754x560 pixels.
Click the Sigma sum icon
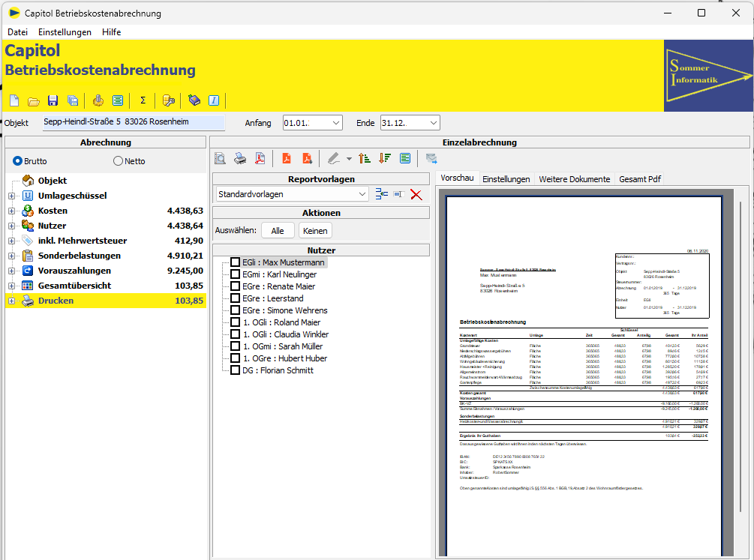pos(143,100)
